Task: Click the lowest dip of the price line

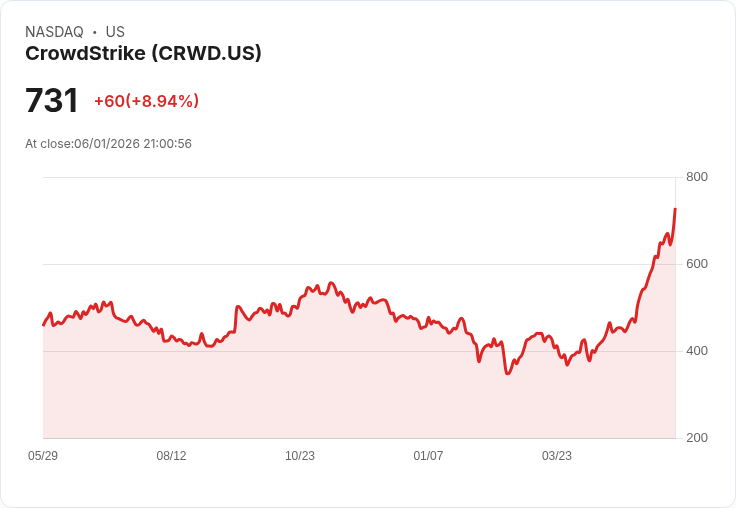Action: click(x=507, y=373)
